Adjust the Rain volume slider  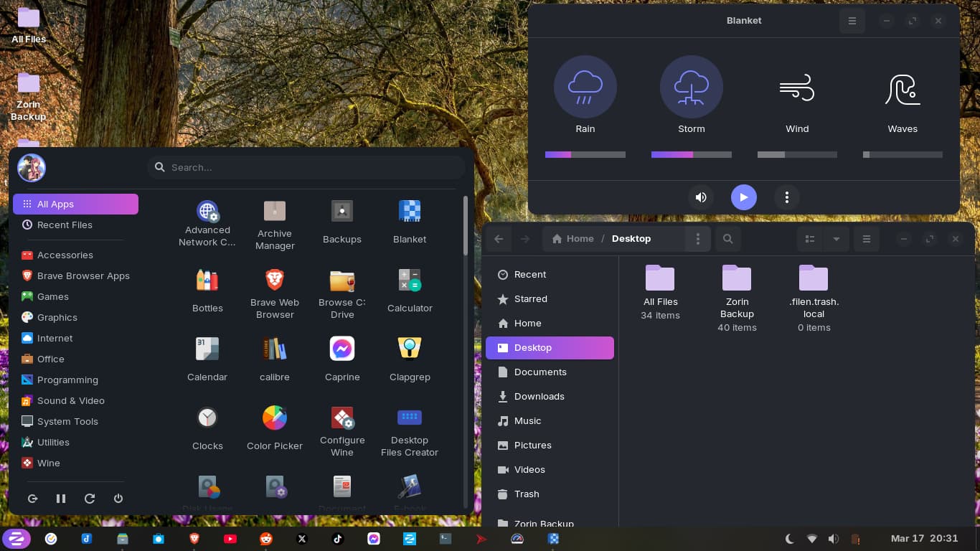click(585, 154)
